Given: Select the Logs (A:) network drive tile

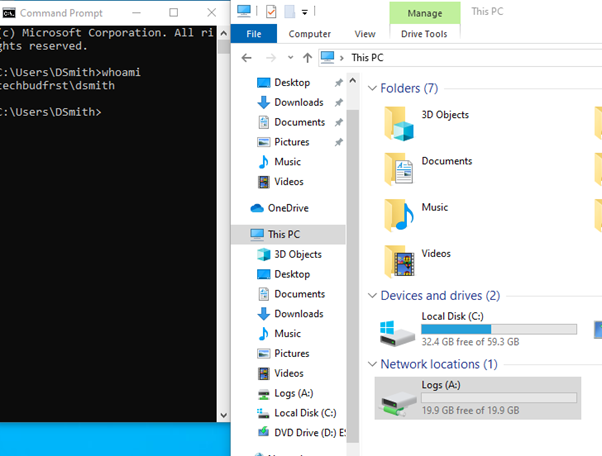Looking at the screenshot, I should 477,397.
